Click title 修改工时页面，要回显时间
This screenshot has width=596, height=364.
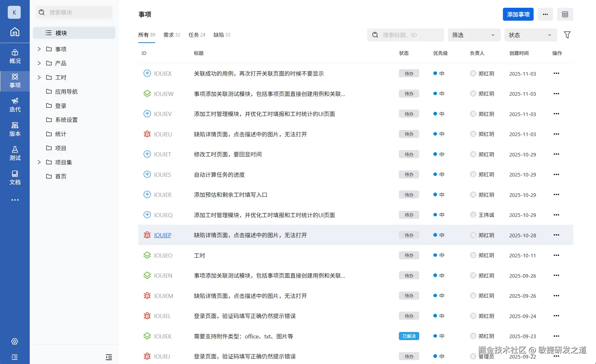[x=228, y=154]
